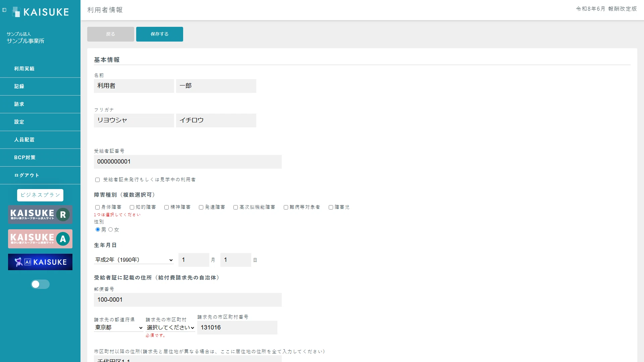The height and width of the screenshot is (362, 644).
Task: Click the 保存する button
Action: tap(160, 34)
